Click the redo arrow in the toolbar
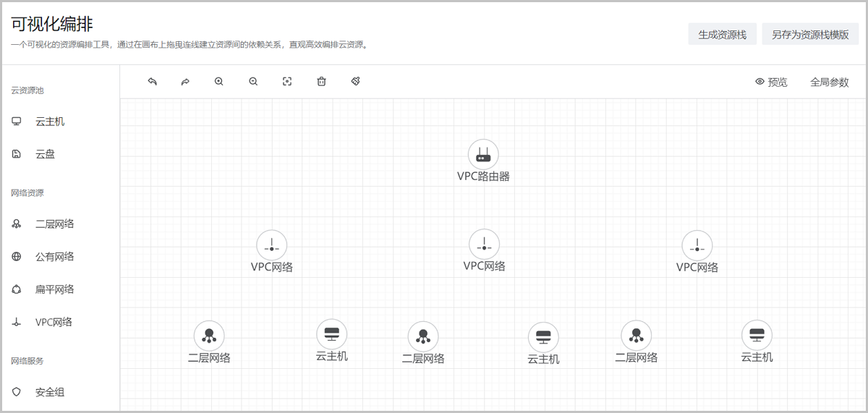The height and width of the screenshot is (413, 868). point(185,82)
